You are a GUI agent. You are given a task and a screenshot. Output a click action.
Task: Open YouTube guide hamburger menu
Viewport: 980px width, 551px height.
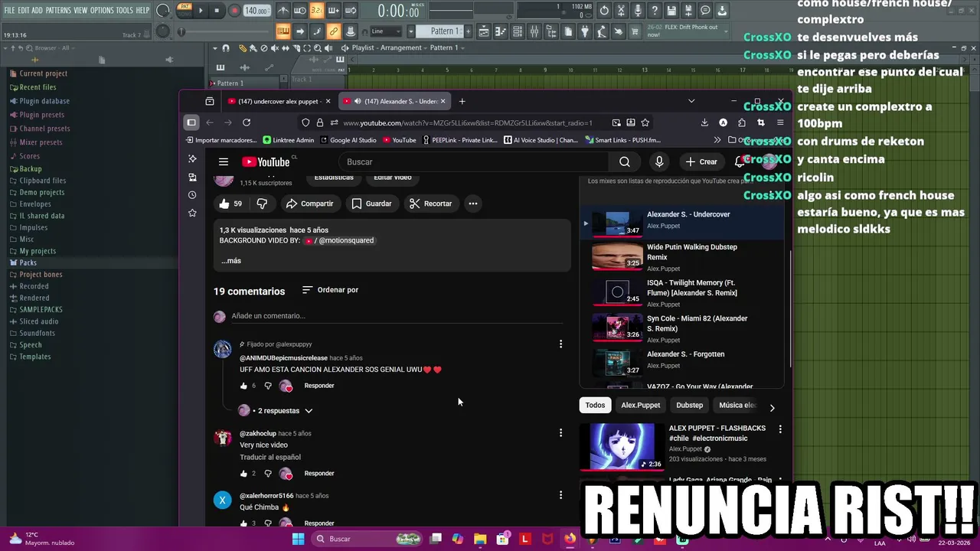pos(224,161)
